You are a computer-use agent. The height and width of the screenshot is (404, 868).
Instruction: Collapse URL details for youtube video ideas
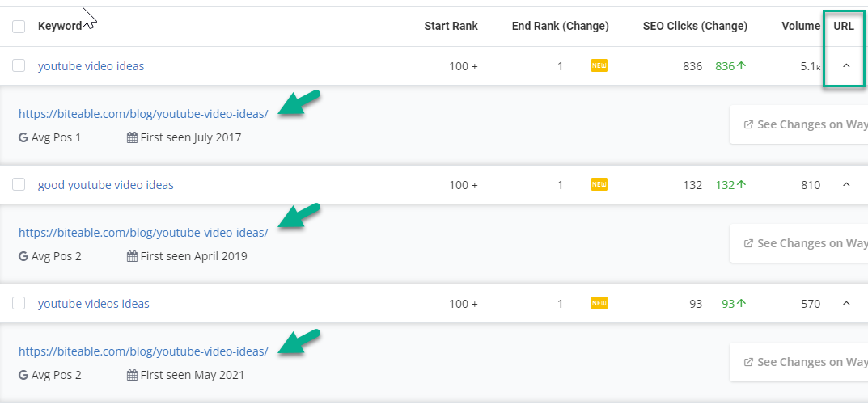[846, 65]
